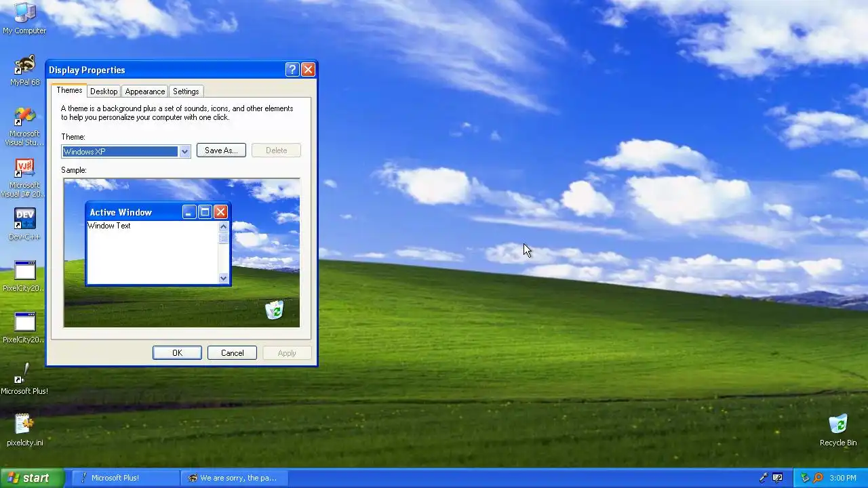The width and height of the screenshot is (868, 488).
Task: Switch to 'We are sorry, the pa...' taskbar window
Action: click(x=235, y=478)
